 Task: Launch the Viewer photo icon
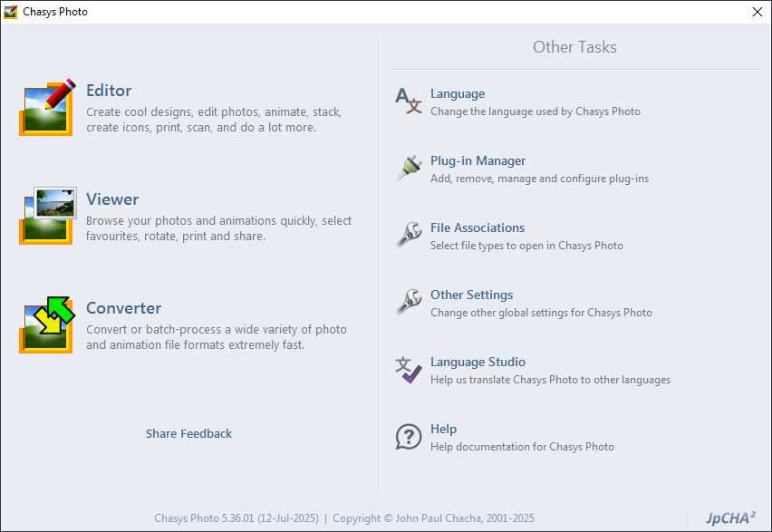[47, 216]
